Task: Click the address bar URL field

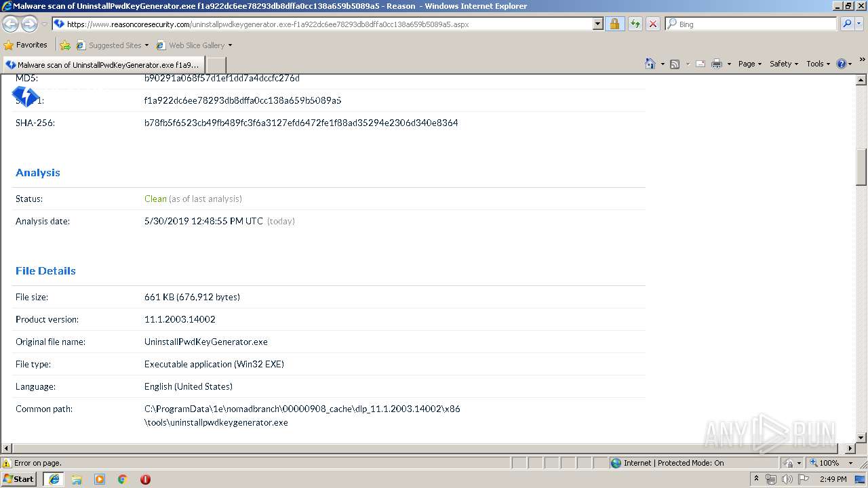Action: coord(322,24)
